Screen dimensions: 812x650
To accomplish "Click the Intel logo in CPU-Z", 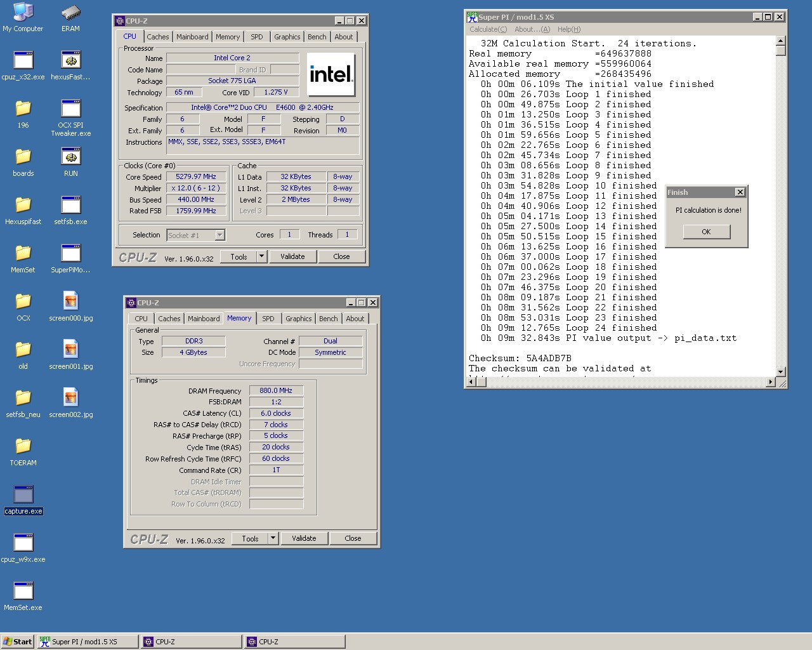I will click(331, 75).
